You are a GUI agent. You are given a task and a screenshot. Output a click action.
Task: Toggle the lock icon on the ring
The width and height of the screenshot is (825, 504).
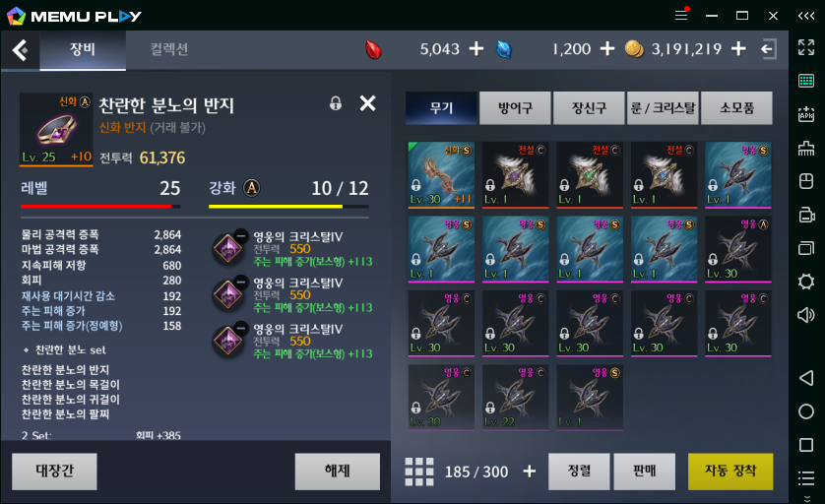click(x=335, y=103)
